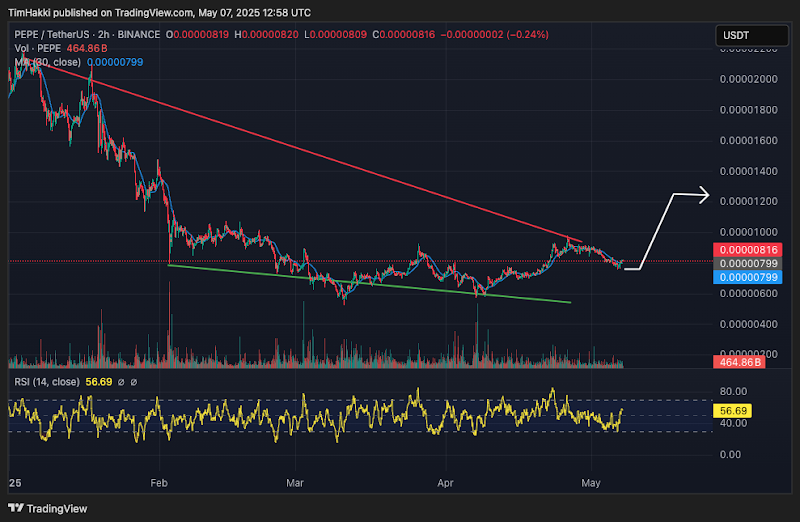Click the Feb label on time axis
Screen dimensions: 800x522
159,483
